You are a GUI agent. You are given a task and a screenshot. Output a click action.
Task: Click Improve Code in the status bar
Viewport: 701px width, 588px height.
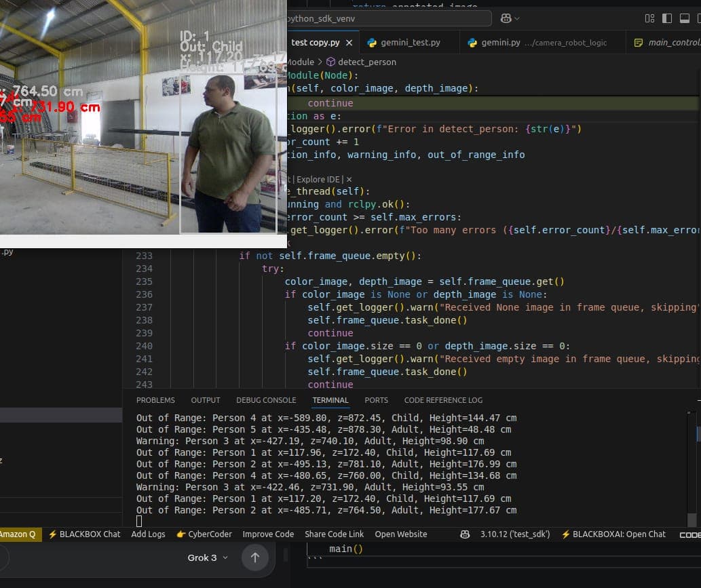pyautogui.click(x=268, y=534)
